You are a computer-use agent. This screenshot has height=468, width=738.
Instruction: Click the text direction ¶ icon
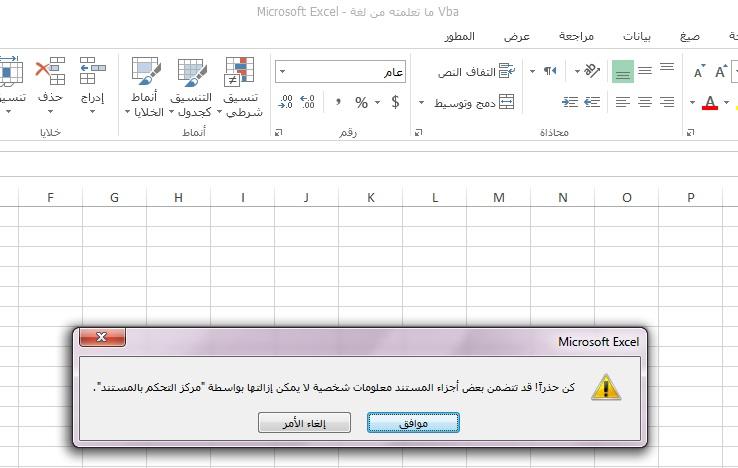tap(550, 71)
